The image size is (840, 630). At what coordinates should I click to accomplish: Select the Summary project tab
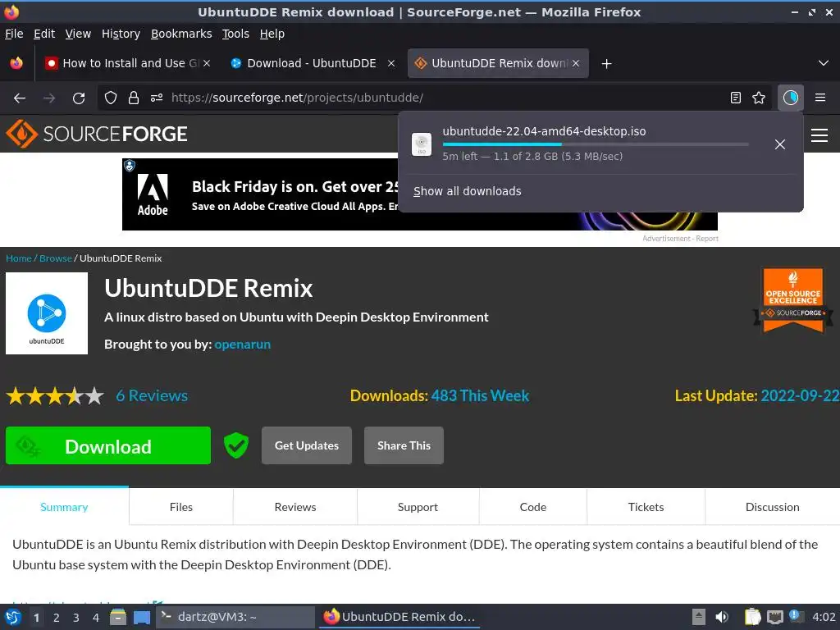pos(64,507)
